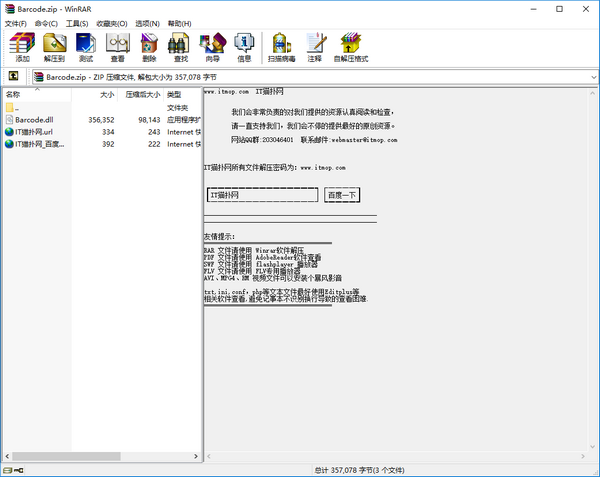
Task: Open the 帮助(H) menu
Action: pos(179,24)
